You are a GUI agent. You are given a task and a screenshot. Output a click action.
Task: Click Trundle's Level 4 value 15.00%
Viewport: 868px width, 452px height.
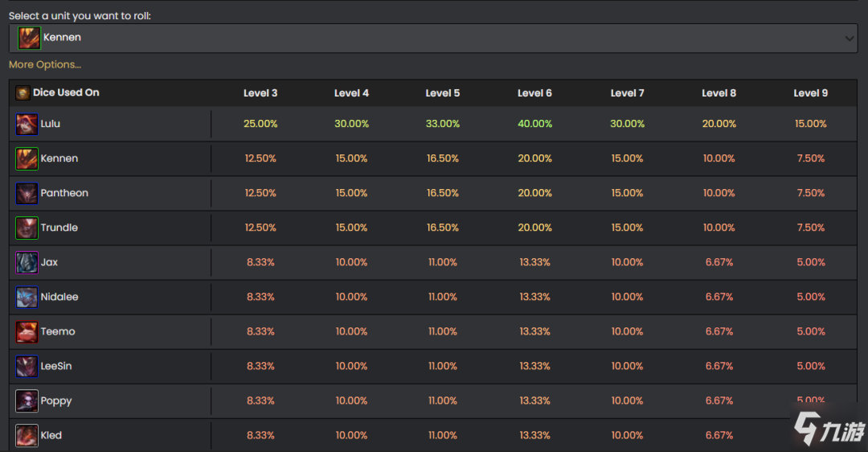point(351,228)
